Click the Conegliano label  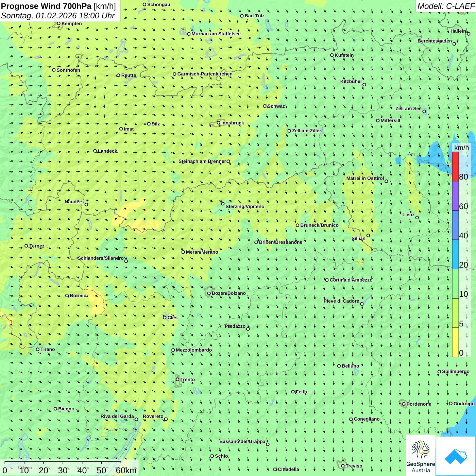pos(367,419)
